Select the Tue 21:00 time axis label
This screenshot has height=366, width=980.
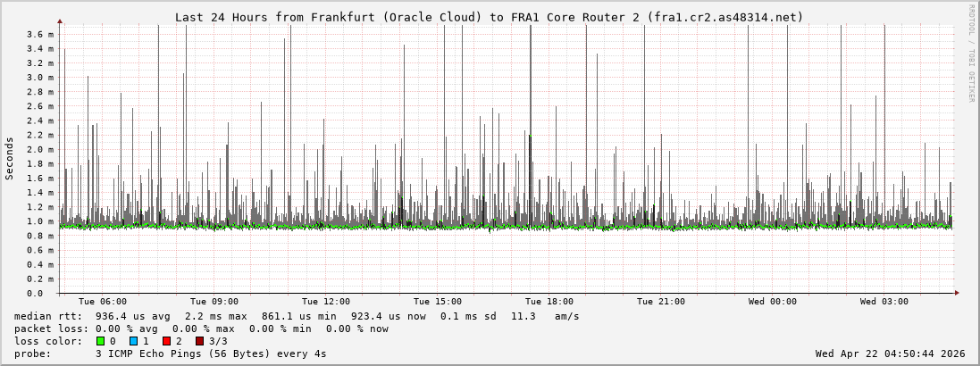tap(661, 302)
